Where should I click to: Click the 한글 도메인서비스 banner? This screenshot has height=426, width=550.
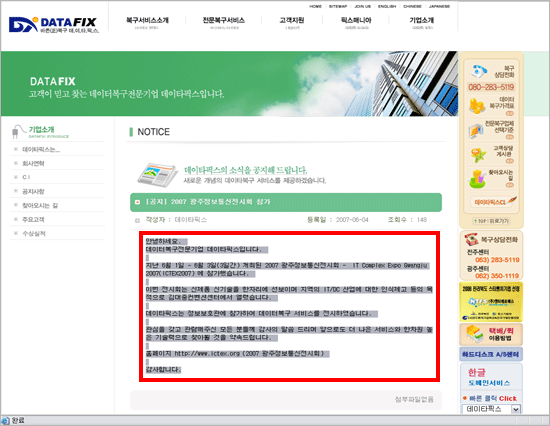[491, 377]
